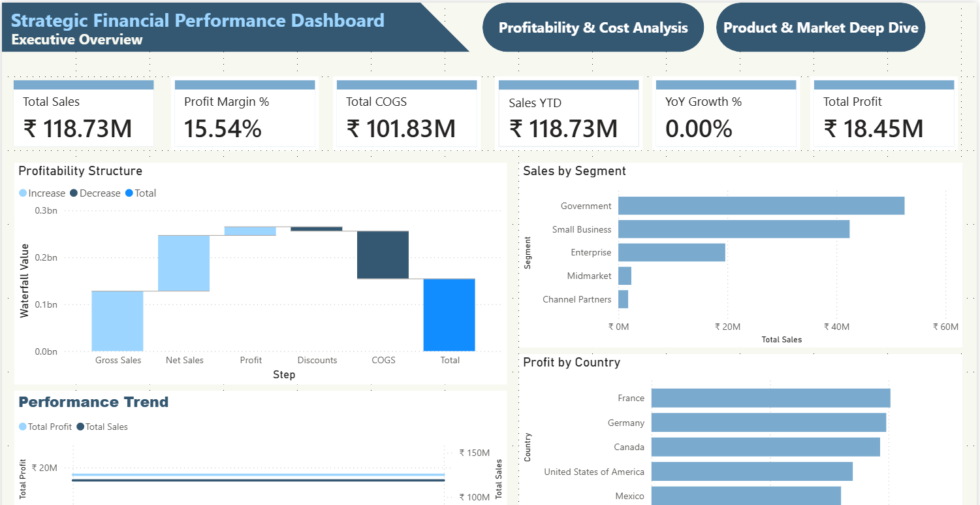Select the Government bar in Sales by Segment

tap(761, 206)
